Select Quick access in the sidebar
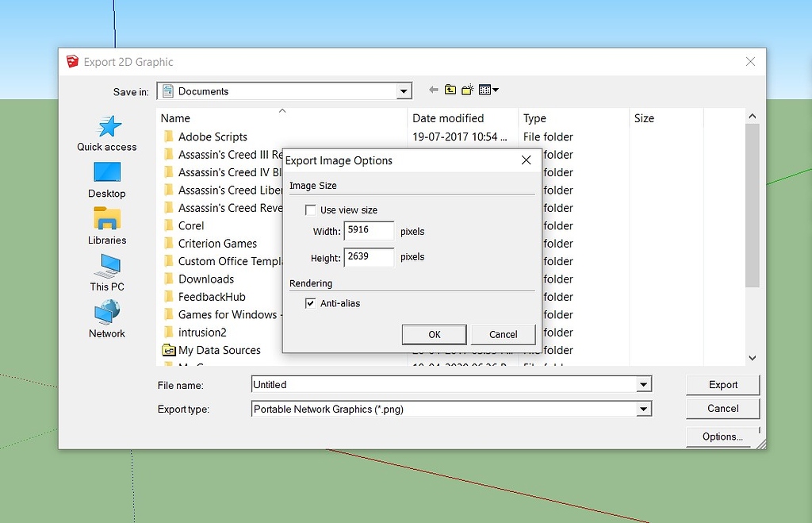 coord(107,135)
